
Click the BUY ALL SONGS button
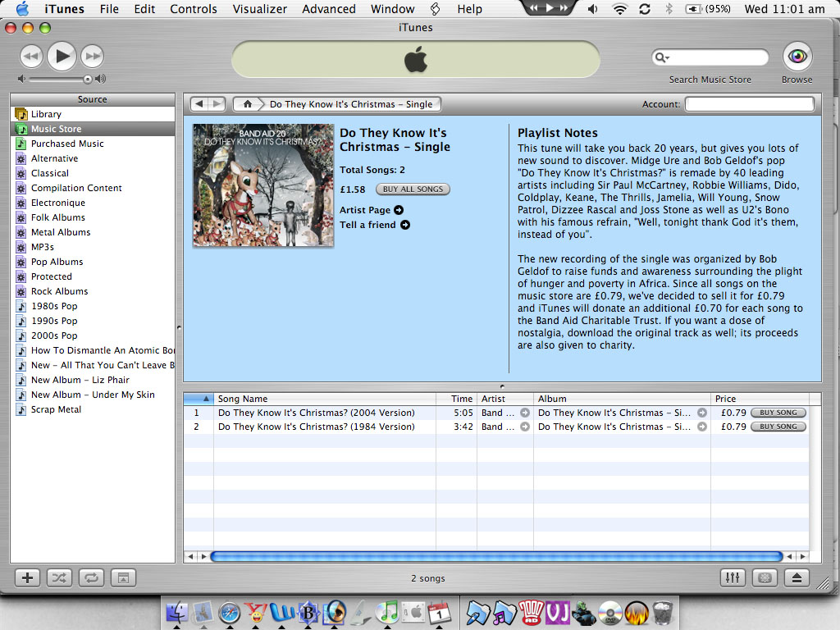(x=413, y=189)
